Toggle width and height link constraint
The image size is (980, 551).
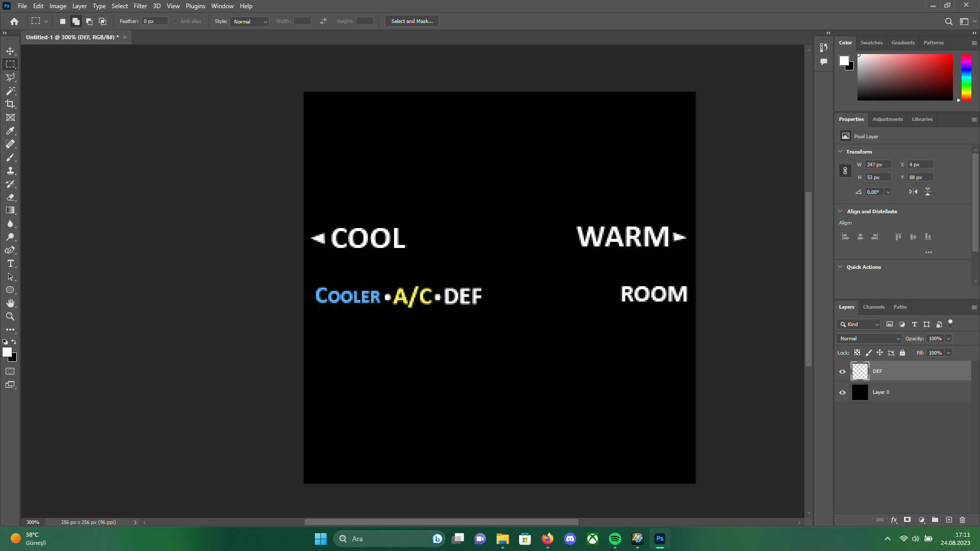(845, 171)
